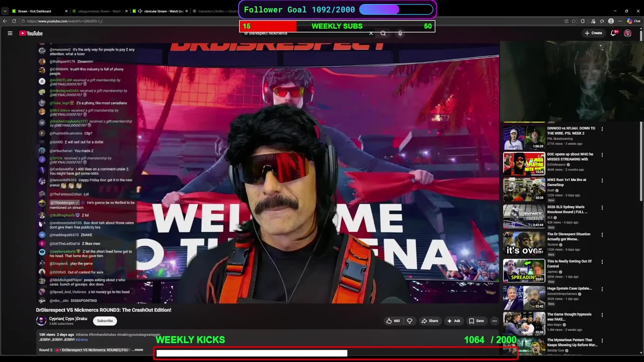Open options for The Mysterious Pattern video
This screenshot has width=644, height=362.
(x=602, y=341)
